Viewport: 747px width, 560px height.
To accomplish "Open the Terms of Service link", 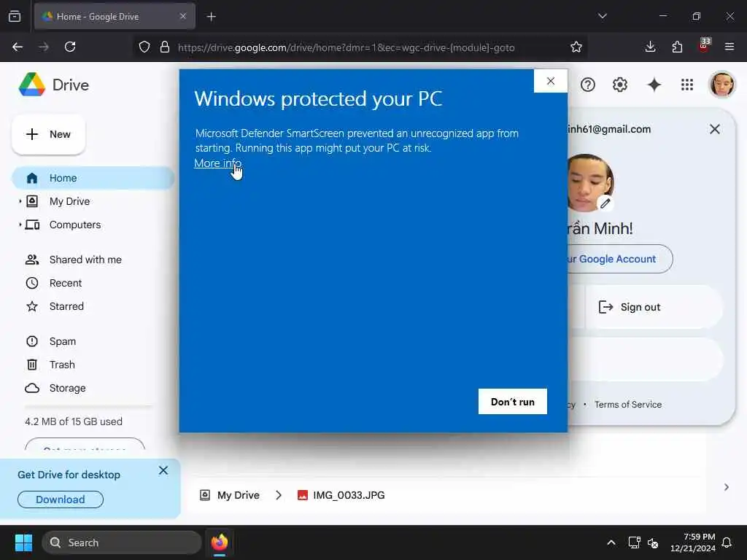I will click(x=628, y=404).
